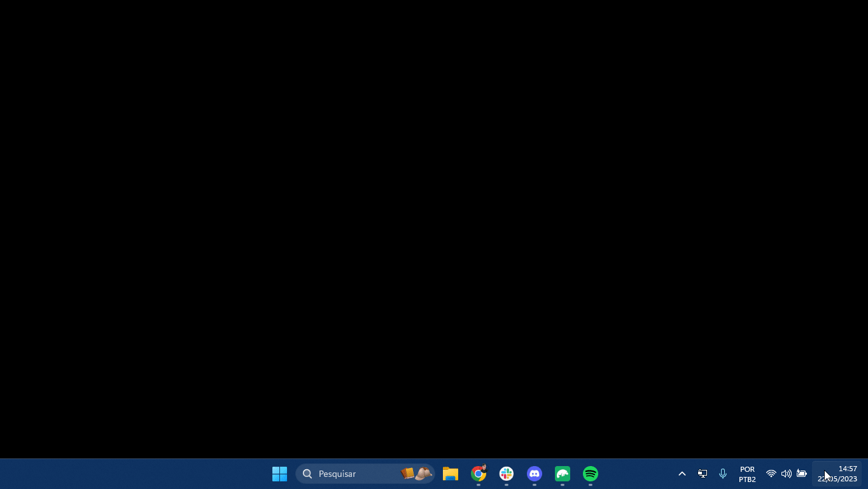Launch File Explorer from the taskbar
The image size is (868, 489).
click(451, 474)
